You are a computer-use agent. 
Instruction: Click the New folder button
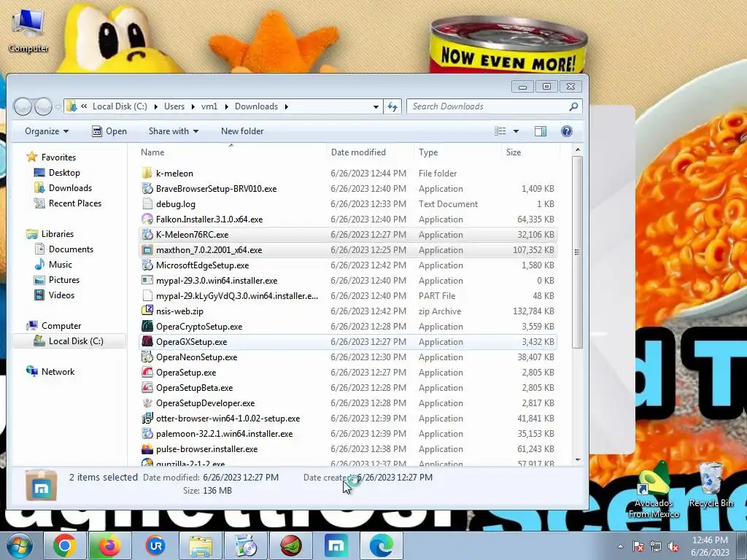242,131
